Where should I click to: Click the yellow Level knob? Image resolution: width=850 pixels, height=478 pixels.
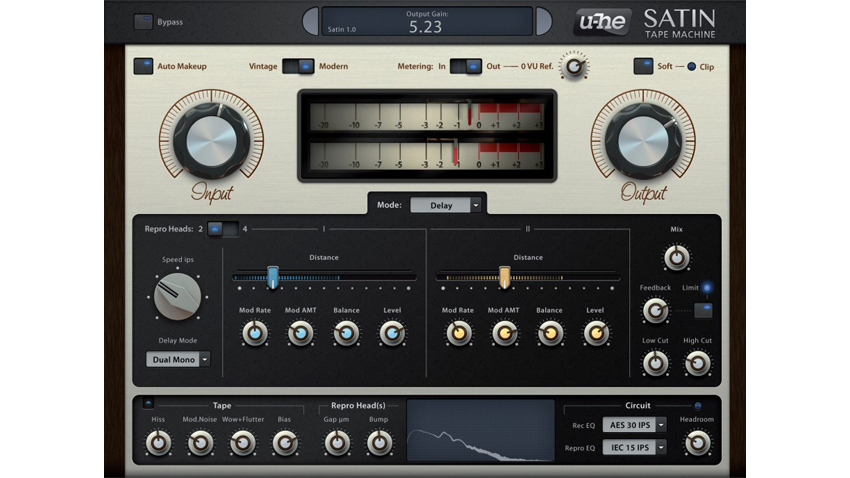coord(596,333)
